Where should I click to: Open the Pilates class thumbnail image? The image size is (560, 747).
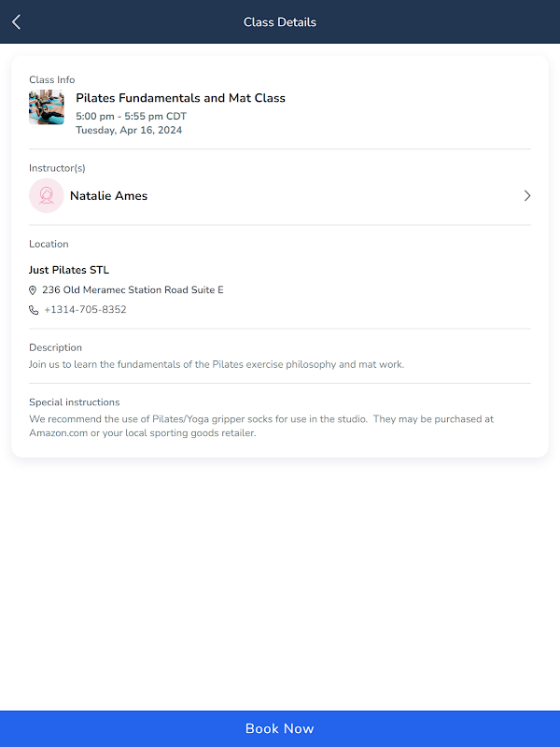[47, 107]
